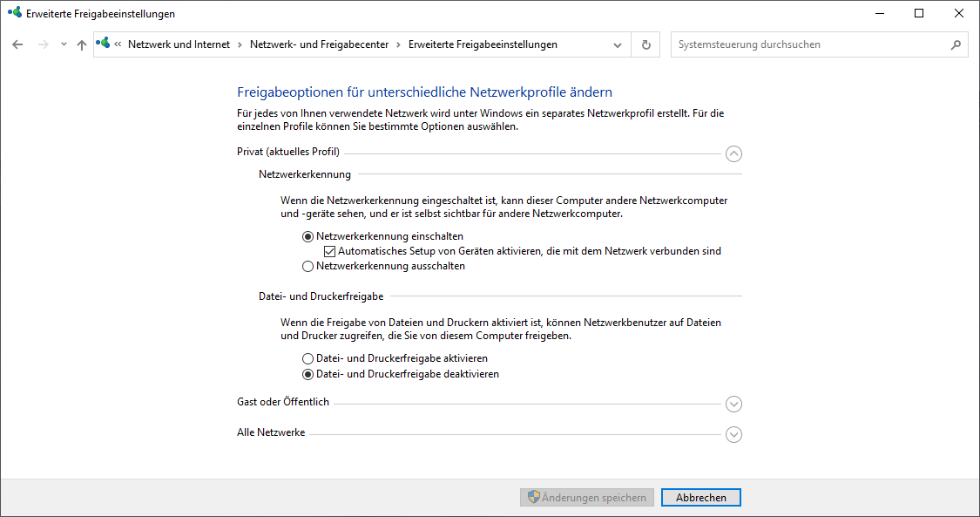Viewport: 980px width, 517px height.
Task: Click the Alle Netzwerke label
Action: (271, 432)
